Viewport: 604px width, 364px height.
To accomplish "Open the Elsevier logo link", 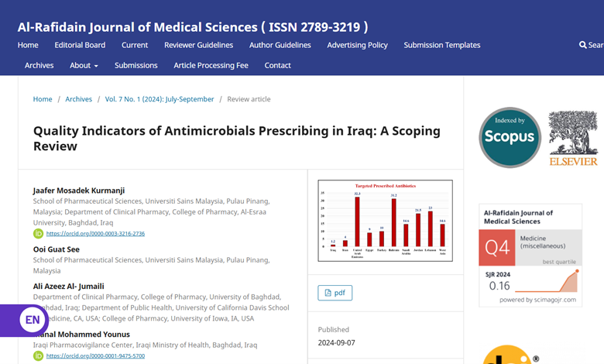I will point(573,138).
